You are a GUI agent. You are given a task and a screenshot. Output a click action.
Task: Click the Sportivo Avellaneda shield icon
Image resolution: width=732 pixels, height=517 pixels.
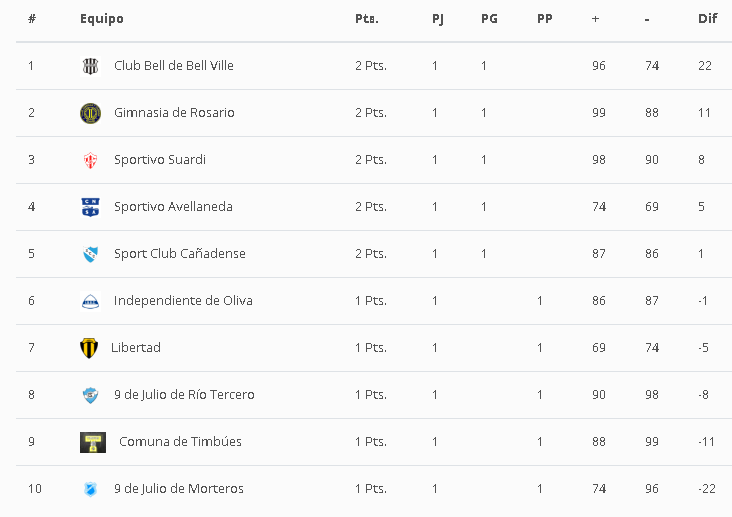pos(90,207)
